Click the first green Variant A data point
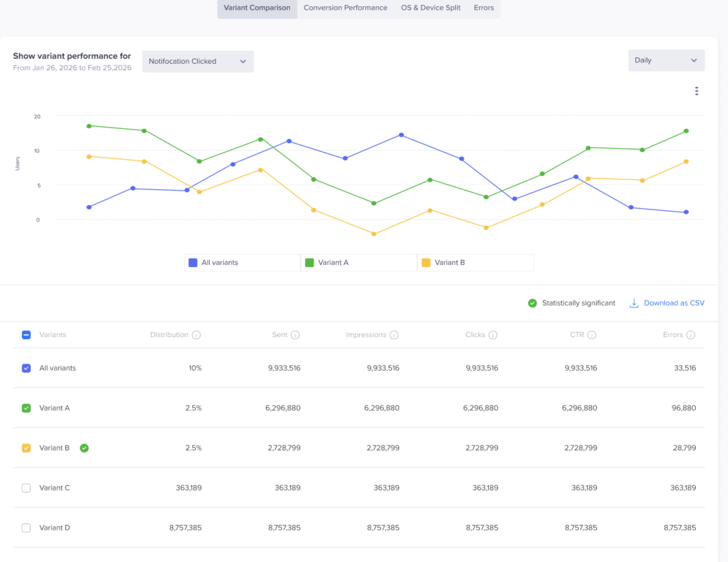This screenshot has height=562, width=728. point(89,126)
